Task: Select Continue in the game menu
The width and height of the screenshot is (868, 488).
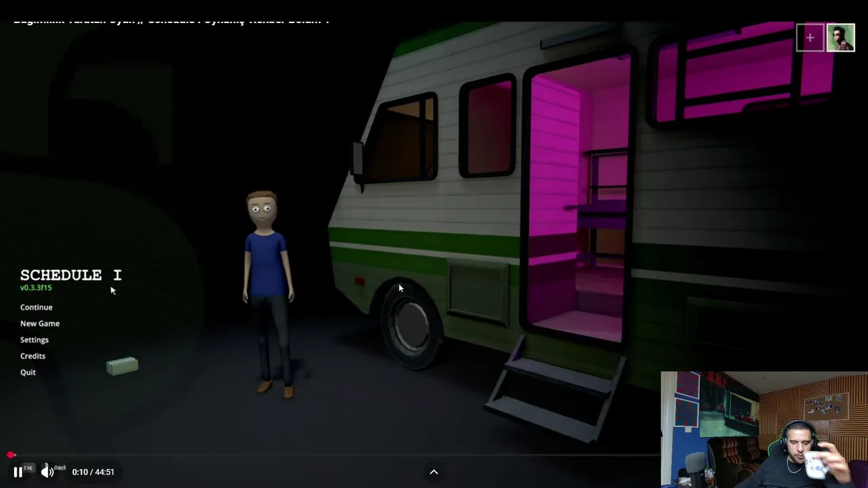Action: tap(36, 307)
